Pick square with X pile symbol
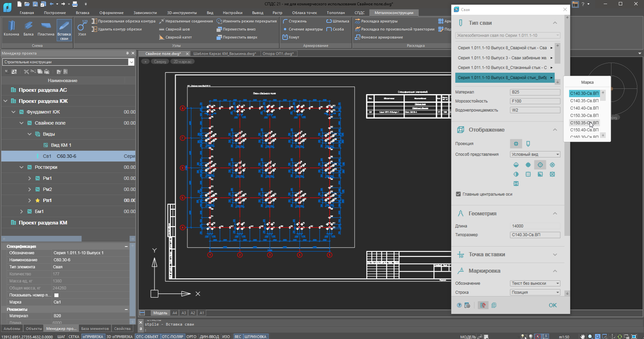 pyautogui.click(x=552, y=174)
